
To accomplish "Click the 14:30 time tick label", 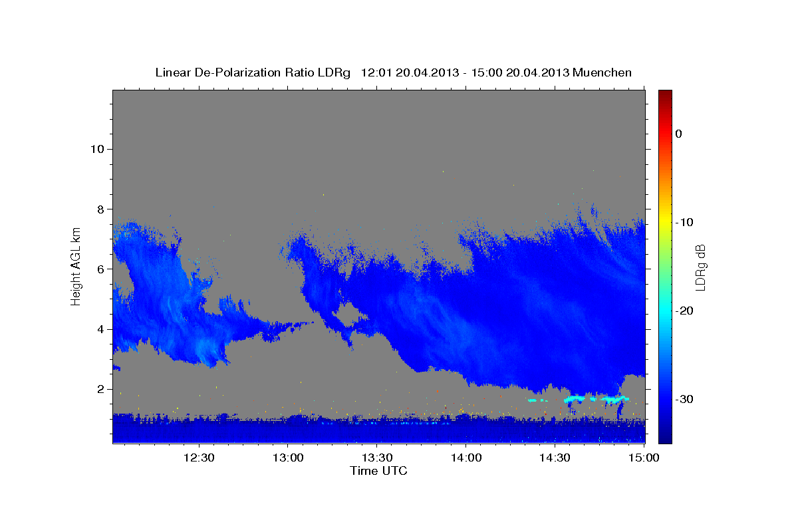I will [555, 458].
